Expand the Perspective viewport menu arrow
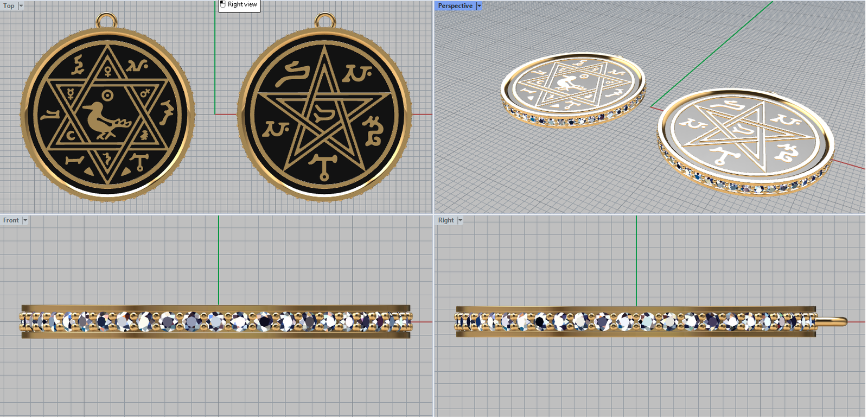Viewport: 868px width, 419px height. (x=479, y=6)
